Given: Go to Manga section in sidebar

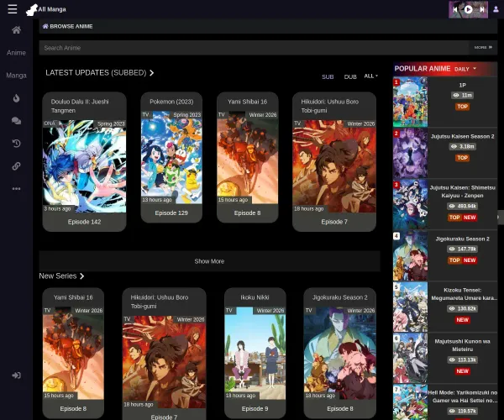Looking at the screenshot, I should tap(16, 76).
